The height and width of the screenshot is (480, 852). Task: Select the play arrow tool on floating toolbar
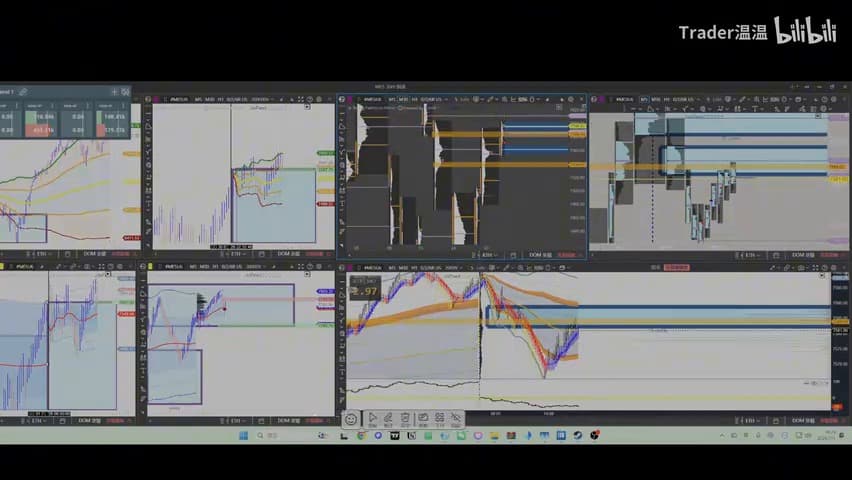(372, 419)
